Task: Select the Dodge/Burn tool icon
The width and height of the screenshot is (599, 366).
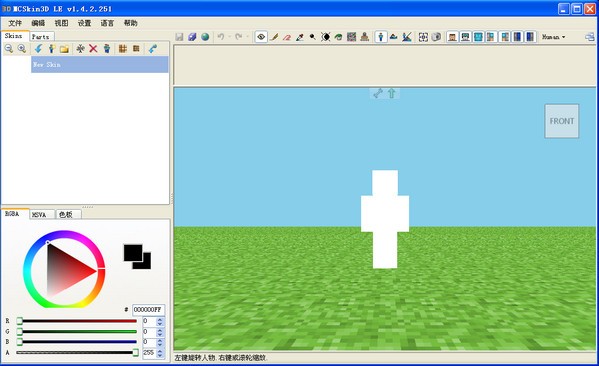Action: click(312, 37)
